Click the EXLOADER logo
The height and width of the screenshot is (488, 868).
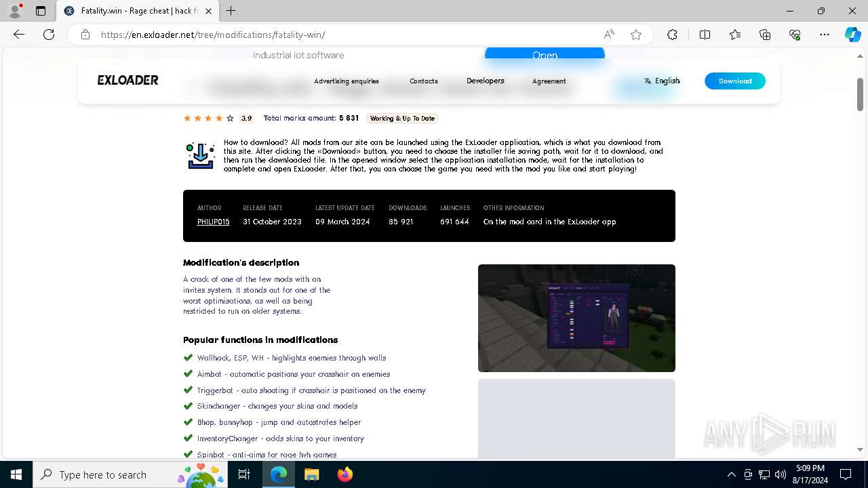point(127,80)
